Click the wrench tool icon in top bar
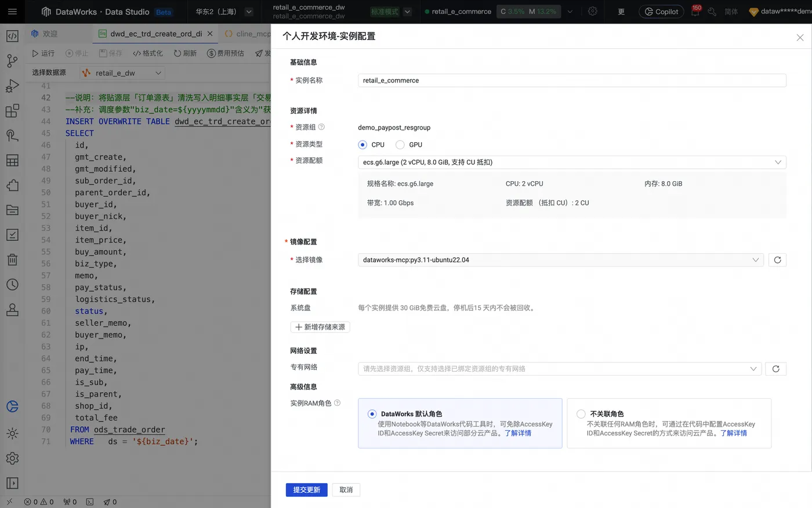Screen dimensions: 812x508 coord(712,12)
